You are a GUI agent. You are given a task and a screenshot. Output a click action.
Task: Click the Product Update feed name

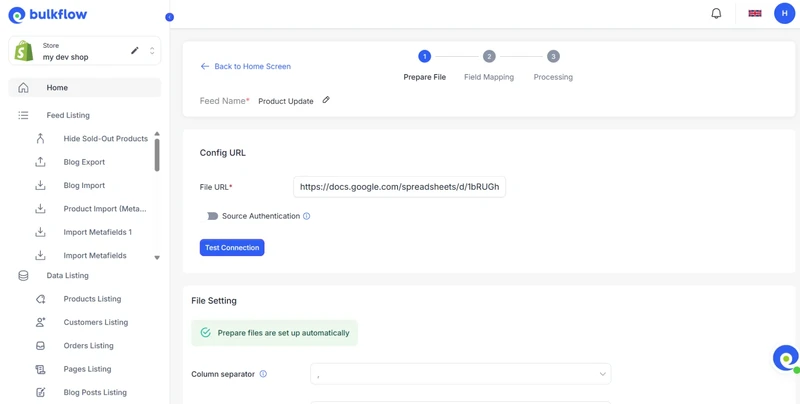286,101
